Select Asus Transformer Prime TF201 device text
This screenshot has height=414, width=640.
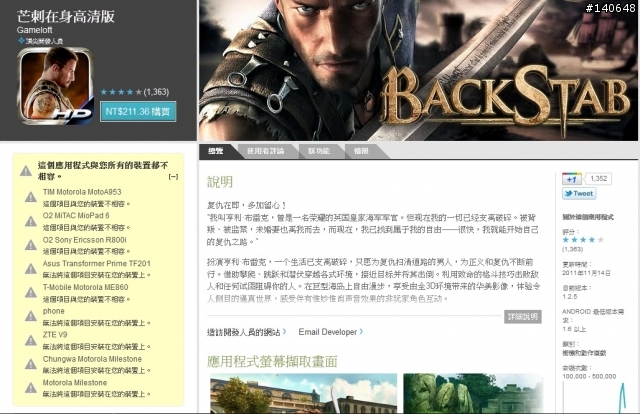point(97,263)
